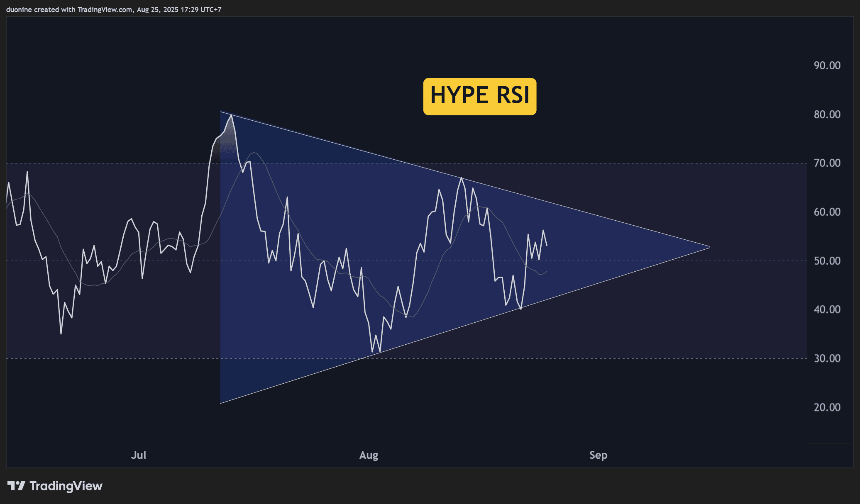
Task: Select the Sep time axis label
Action: click(x=598, y=455)
